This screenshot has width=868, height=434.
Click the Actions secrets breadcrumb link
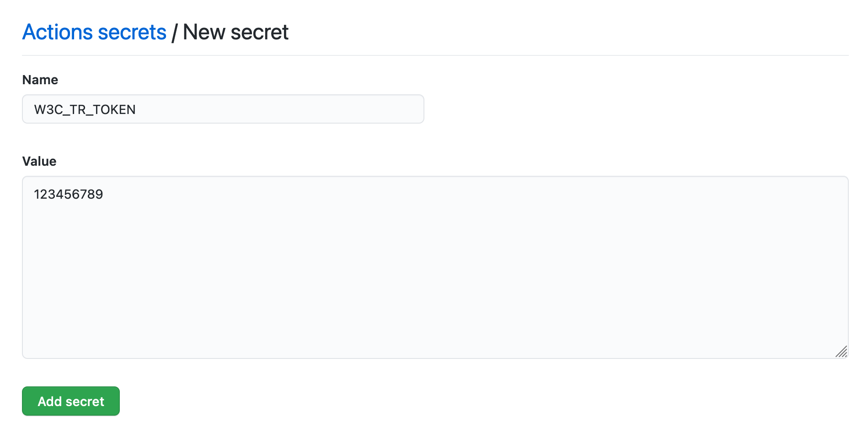[94, 33]
